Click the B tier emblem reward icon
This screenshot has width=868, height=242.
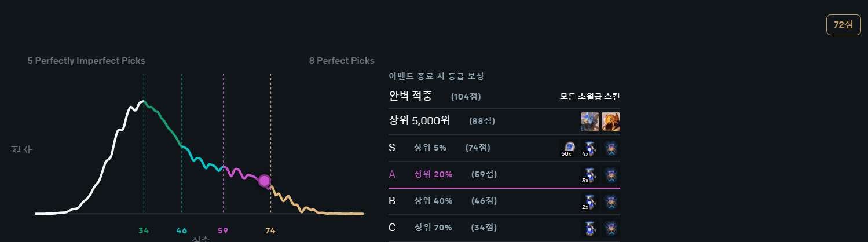click(611, 201)
